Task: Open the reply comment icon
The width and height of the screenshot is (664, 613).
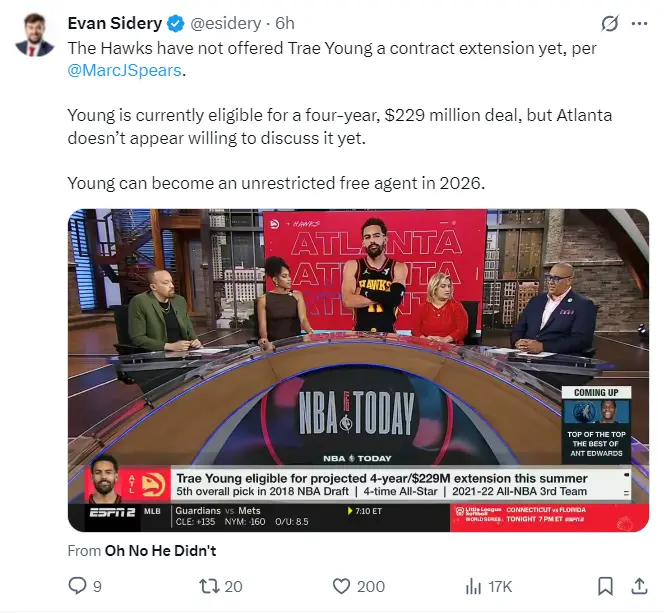Action: coord(77,586)
